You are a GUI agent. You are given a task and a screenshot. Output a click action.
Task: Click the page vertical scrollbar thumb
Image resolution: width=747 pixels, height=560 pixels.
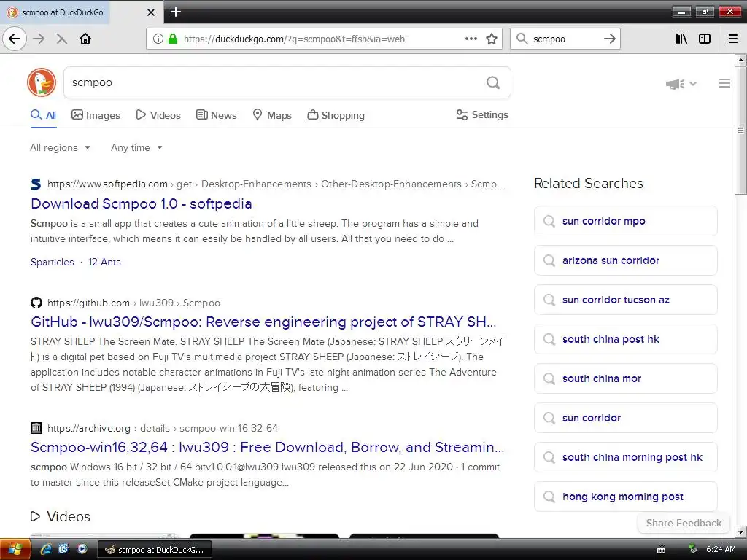pos(740,130)
